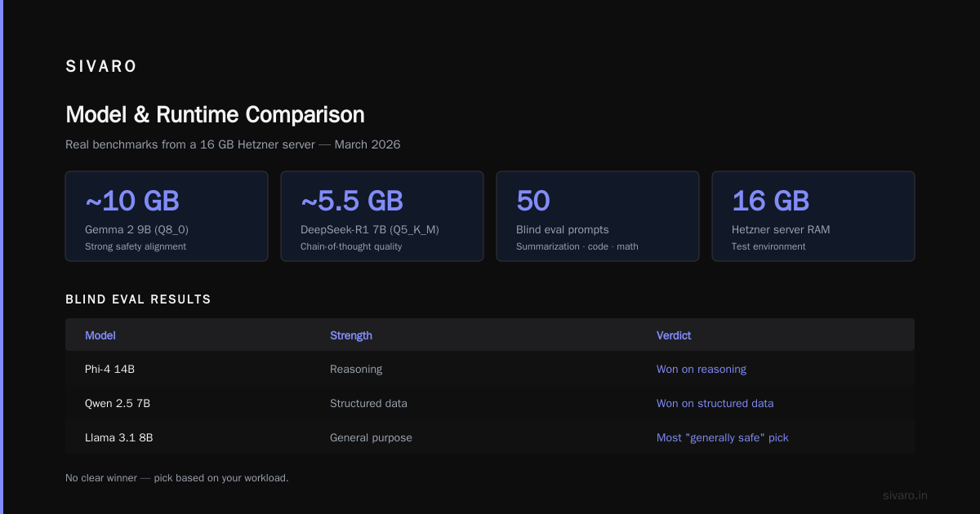980x514 pixels.
Task: Click the Strong safety alignment caption
Action: [x=136, y=246]
